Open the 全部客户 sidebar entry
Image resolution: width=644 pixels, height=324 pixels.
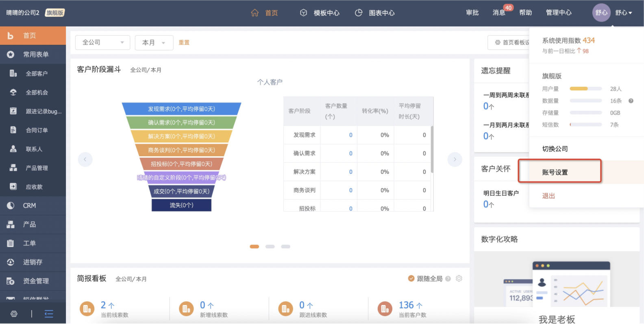tap(37, 74)
